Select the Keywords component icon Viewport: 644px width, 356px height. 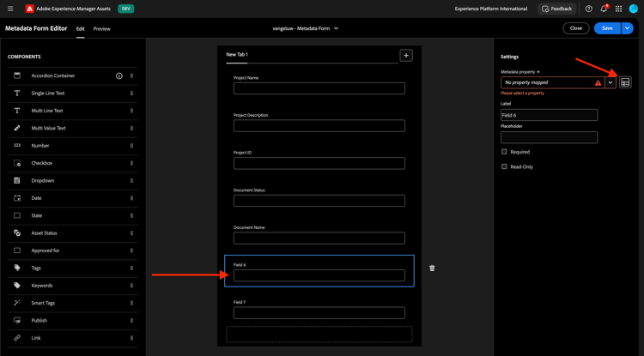(x=17, y=286)
